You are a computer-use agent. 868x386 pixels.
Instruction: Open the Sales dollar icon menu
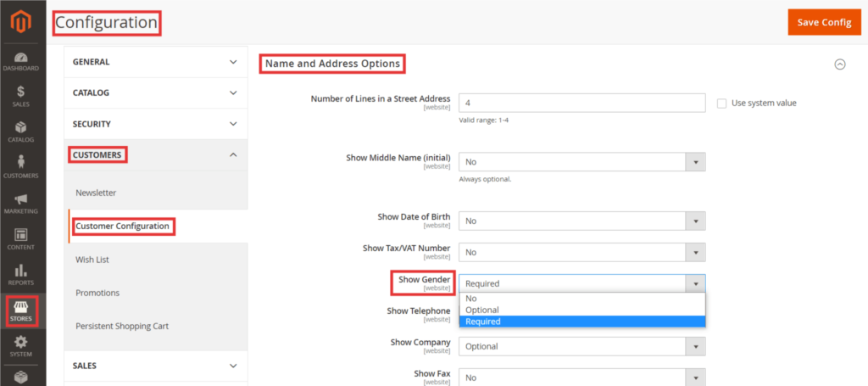21,97
